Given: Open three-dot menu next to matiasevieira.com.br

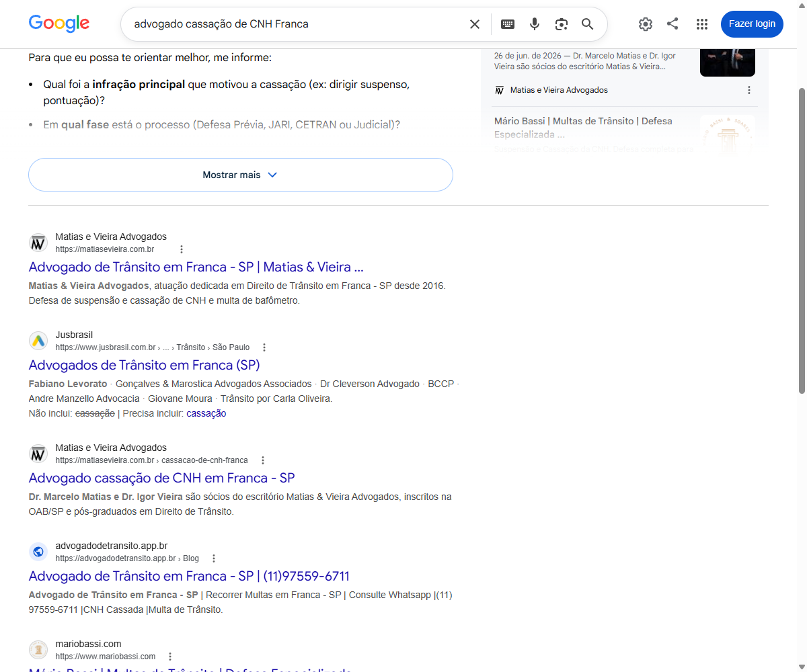Looking at the screenshot, I should coord(181,249).
